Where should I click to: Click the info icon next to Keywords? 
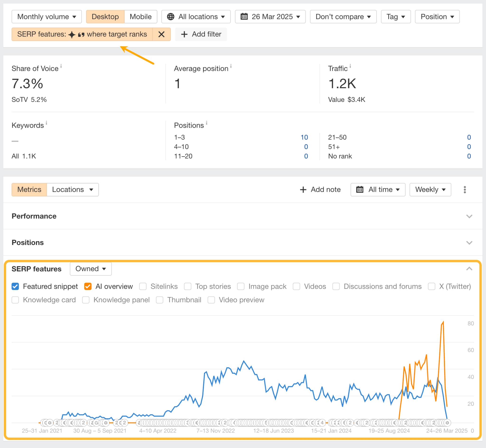click(x=47, y=123)
